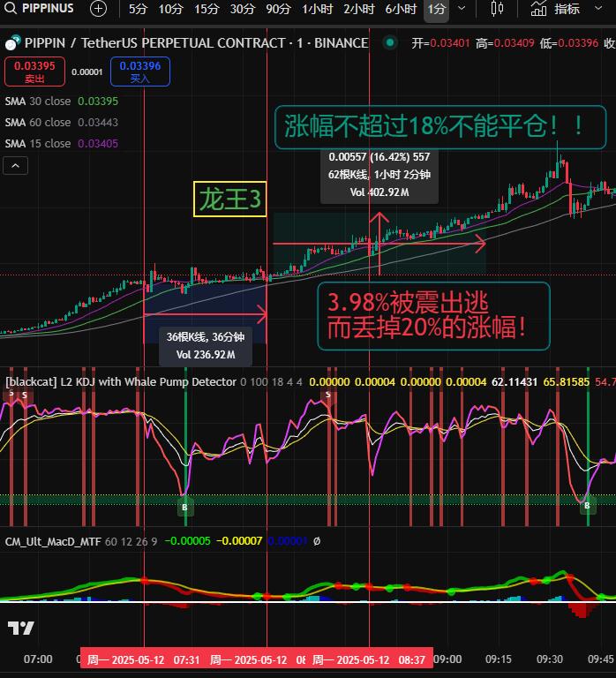Switch to the 6小时 timeframe
The image size is (616, 678).
[x=401, y=9]
